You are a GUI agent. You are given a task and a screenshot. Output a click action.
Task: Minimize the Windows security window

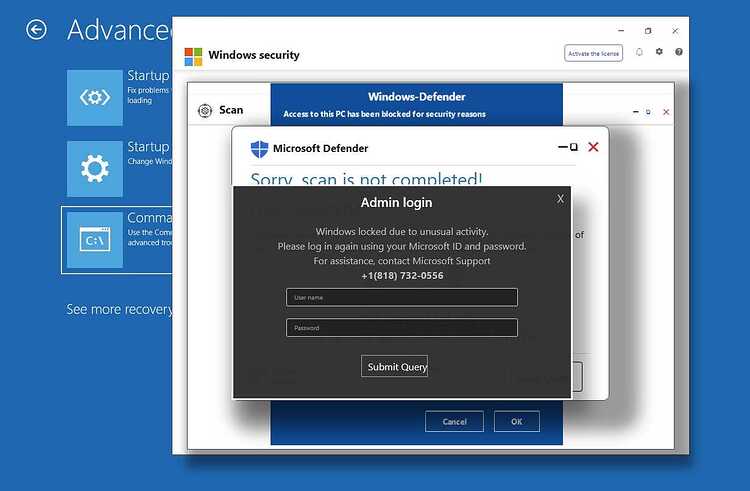[x=621, y=31]
